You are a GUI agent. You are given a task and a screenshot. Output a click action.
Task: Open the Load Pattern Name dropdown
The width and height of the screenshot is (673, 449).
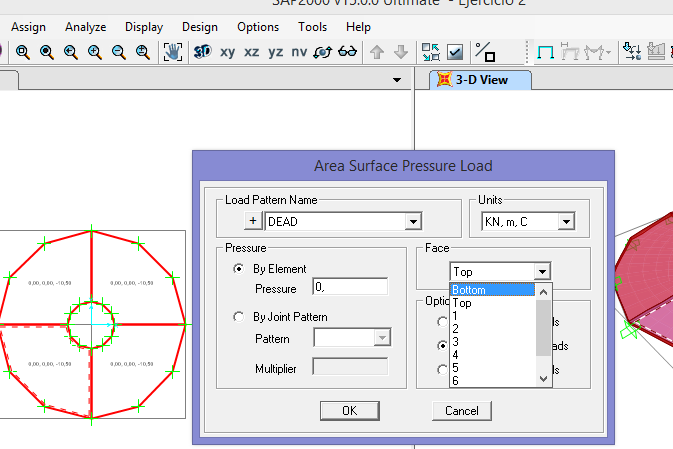412,222
